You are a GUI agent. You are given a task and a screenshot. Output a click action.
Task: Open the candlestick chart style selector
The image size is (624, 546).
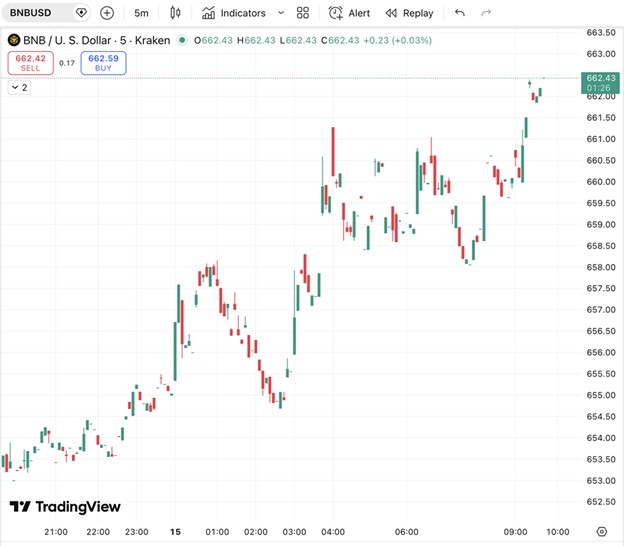pos(176,13)
